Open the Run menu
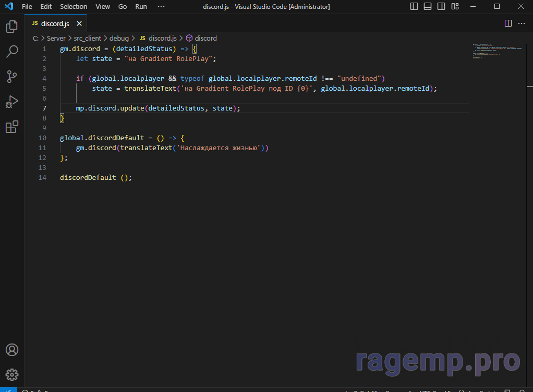This screenshot has width=533, height=392. [x=141, y=6]
